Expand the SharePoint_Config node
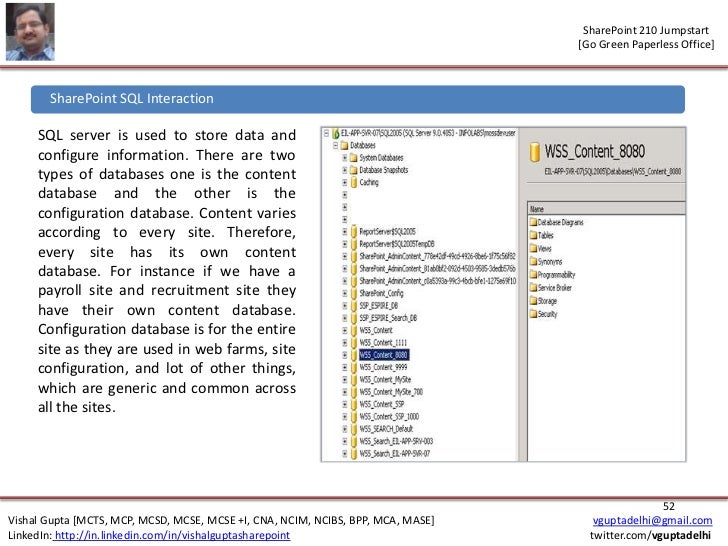728x546 pixels. tap(344, 293)
